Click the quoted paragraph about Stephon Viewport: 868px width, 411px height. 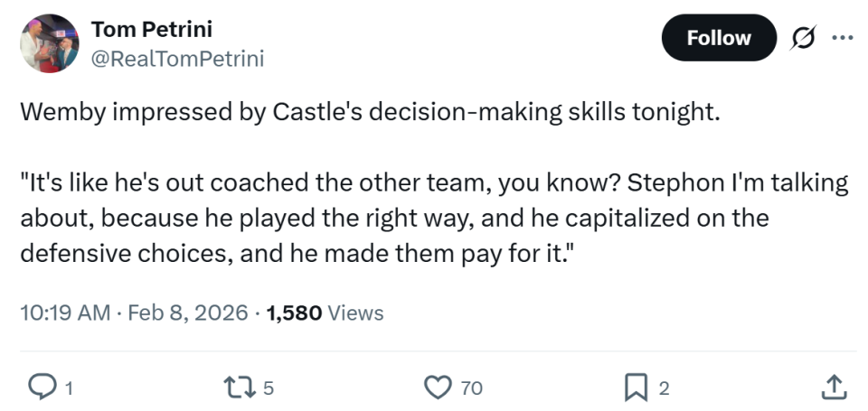(434, 219)
